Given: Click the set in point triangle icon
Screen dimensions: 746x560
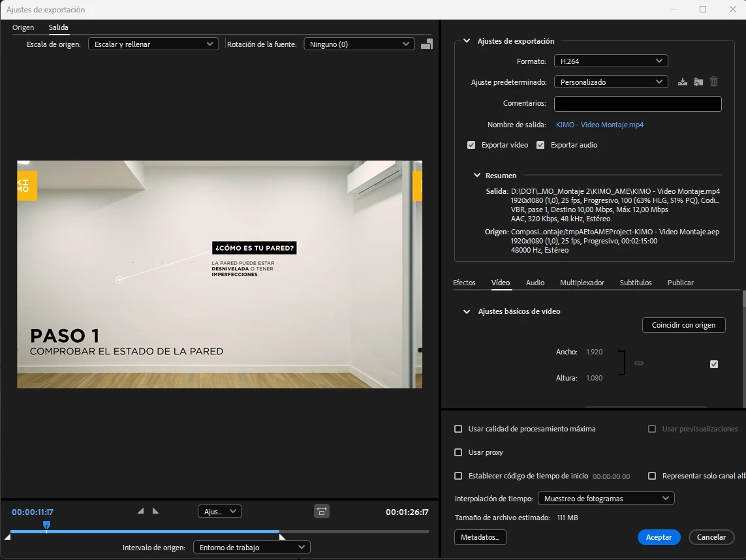Looking at the screenshot, I should point(140,511).
